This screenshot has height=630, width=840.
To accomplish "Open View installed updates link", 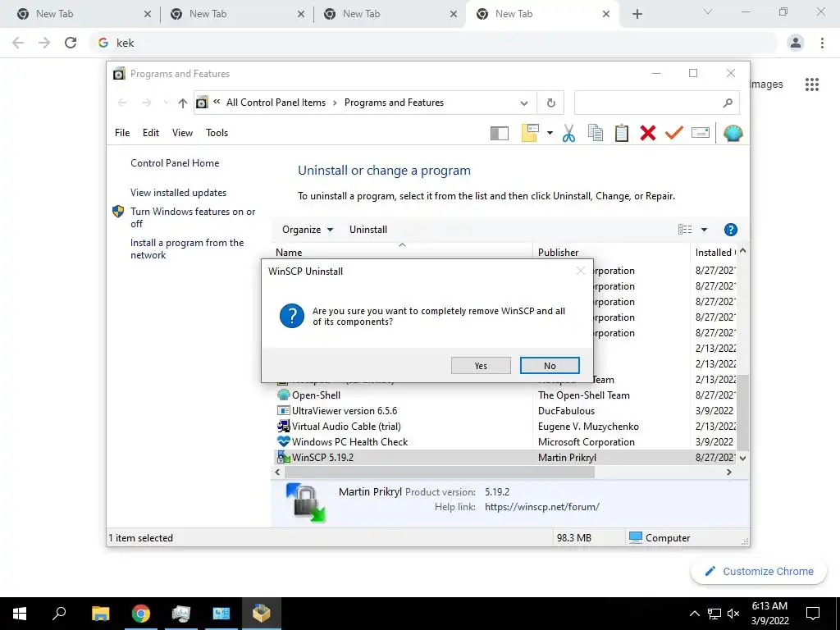I will [x=178, y=192].
